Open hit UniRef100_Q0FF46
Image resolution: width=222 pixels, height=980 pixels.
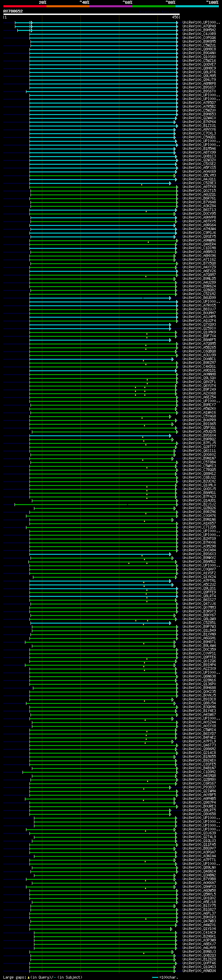pos(199,963)
